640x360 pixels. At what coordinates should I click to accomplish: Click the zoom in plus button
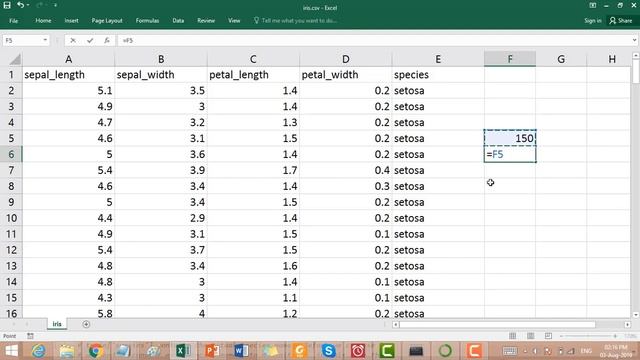(615, 336)
